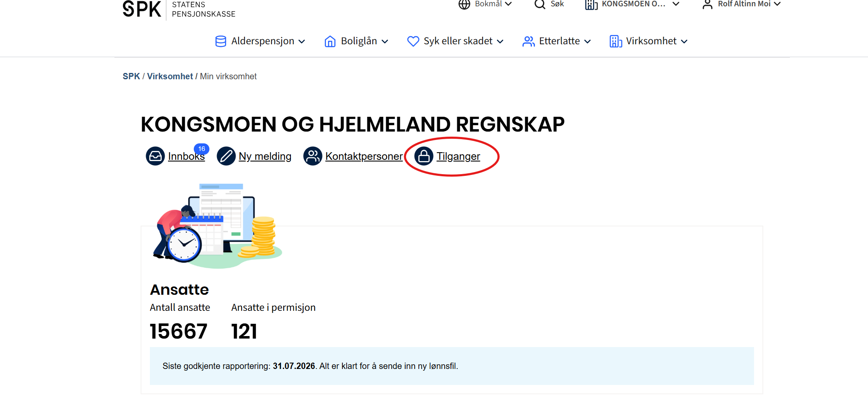Open the Rolf Altinn Moi user menu chevron
The image size is (868, 401).
777,4
